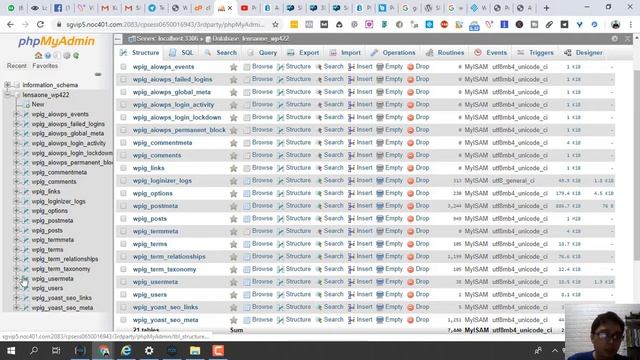640x360 pixels.
Task: Tick the checkbox for wpig_commentmeta
Action: tap(124, 143)
